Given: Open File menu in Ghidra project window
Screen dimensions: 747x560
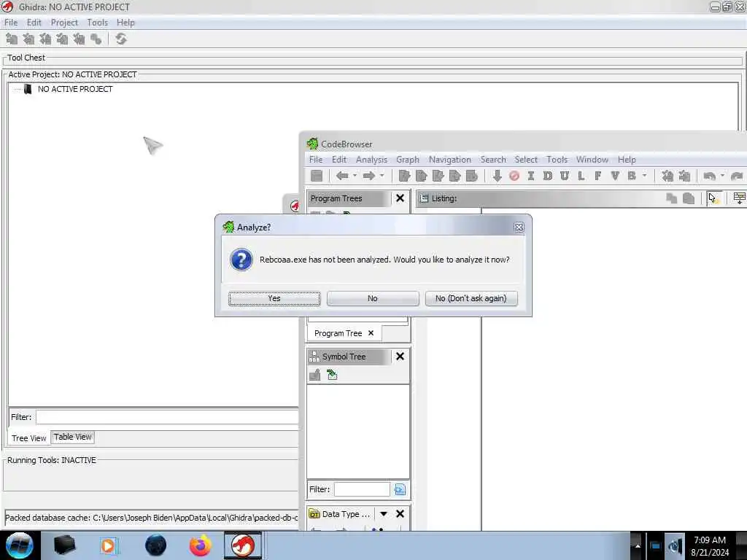Looking at the screenshot, I should (11, 23).
